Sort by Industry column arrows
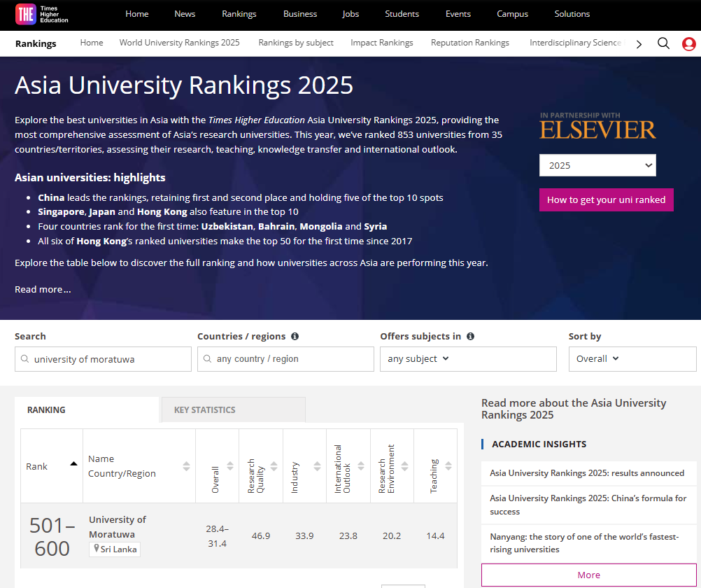Screen dimensions: 701x588 [318, 465]
